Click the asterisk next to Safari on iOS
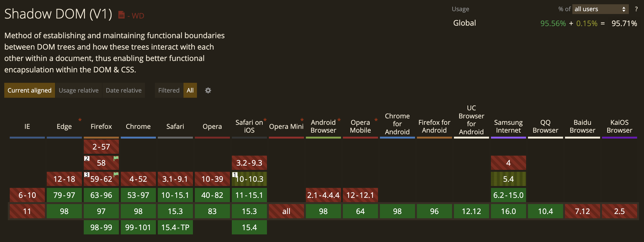644x242 pixels. click(265, 120)
